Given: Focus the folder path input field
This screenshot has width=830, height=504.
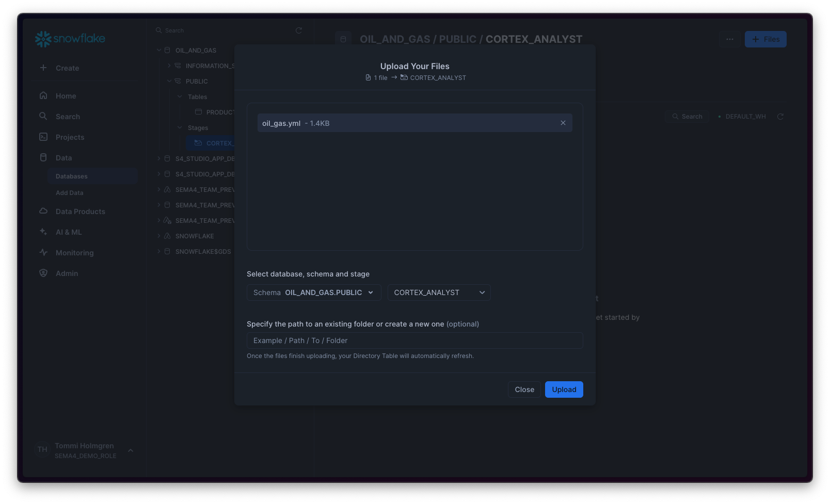Looking at the screenshot, I should pyautogui.click(x=415, y=340).
